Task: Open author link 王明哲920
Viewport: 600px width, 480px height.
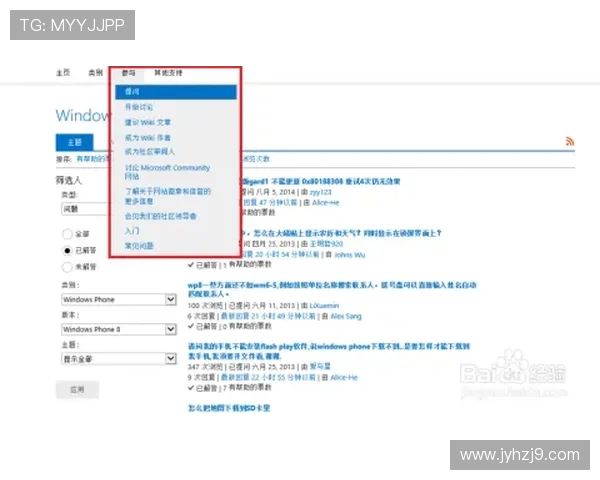Action: point(326,244)
